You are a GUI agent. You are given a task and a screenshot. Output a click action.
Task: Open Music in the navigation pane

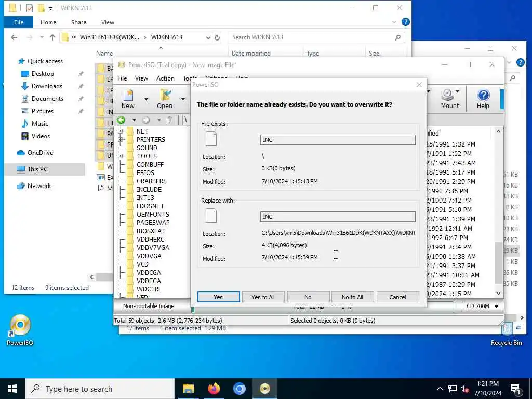39,124
